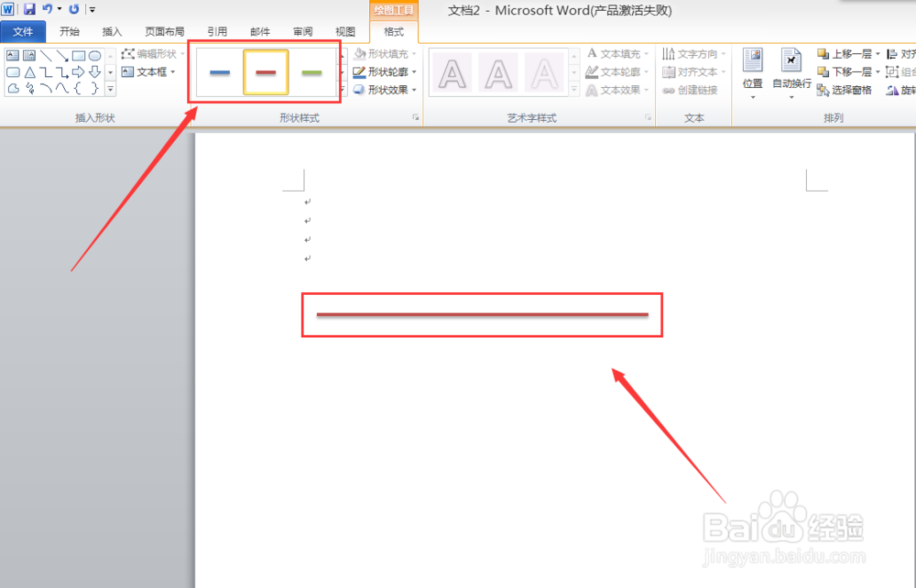This screenshot has height=588, width=916.
Task: Apply the green line shape style
Action: 312,72
